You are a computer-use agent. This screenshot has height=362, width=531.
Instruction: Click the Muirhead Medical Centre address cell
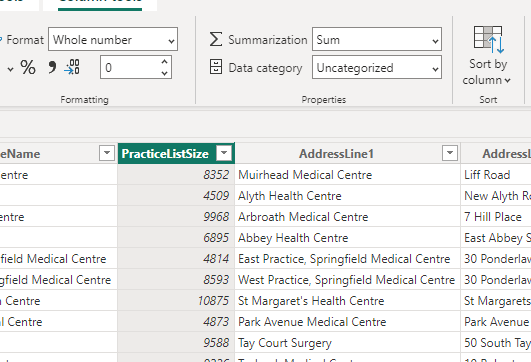[347, 175]
